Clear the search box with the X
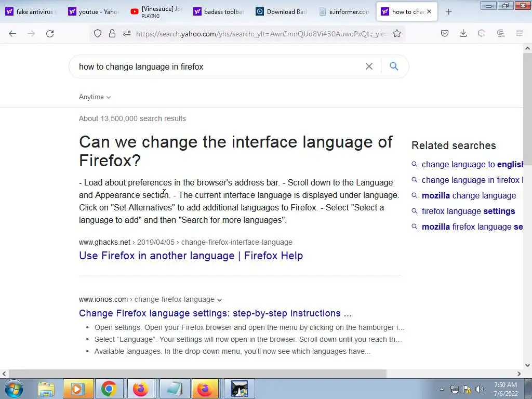The width and height of the screenshot is (532, 399). click(x=369, y=66)
